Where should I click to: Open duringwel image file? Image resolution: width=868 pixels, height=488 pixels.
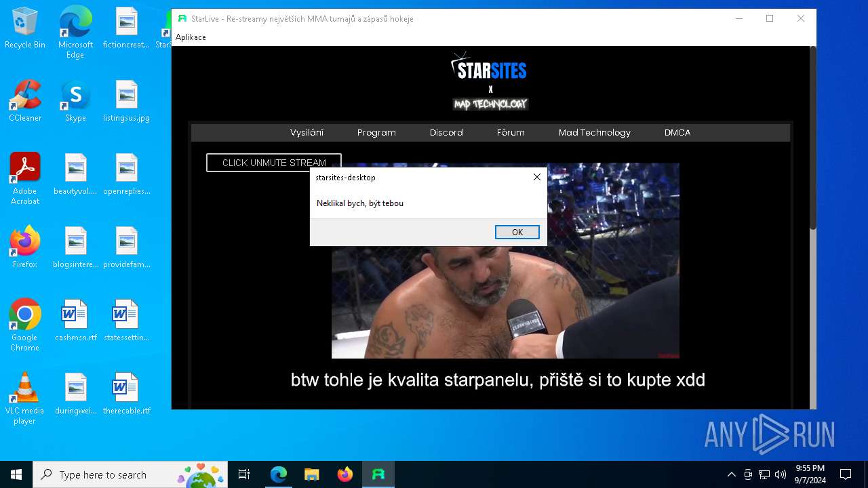click(75, 394)
